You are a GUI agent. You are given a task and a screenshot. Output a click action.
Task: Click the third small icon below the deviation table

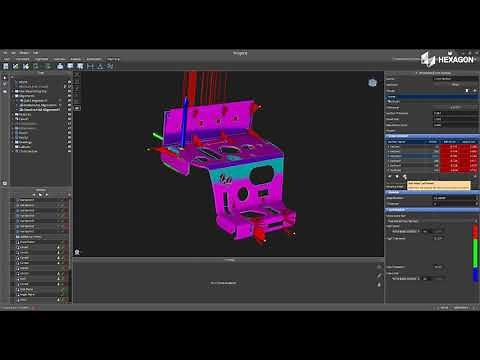[x=405, y=176]
